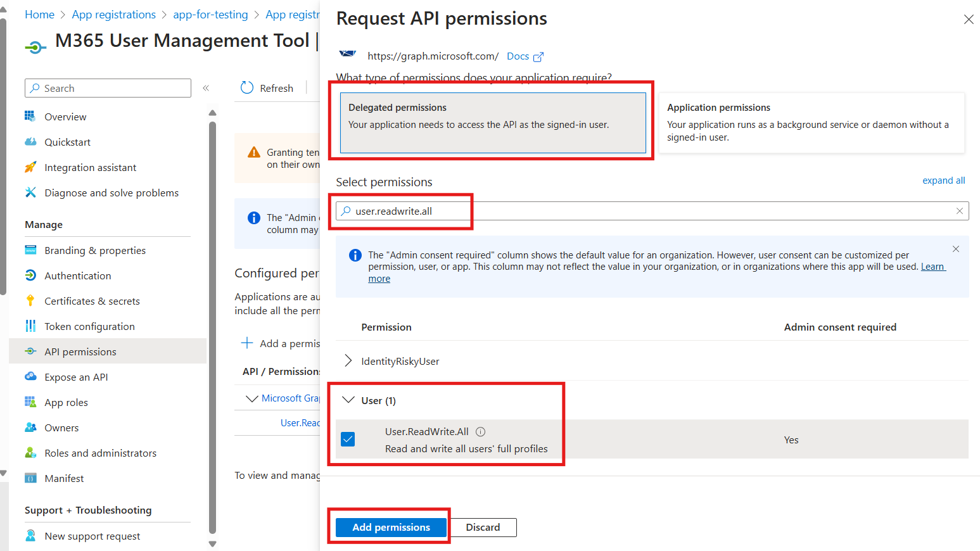Click the left menu Search field
The width and height of the screenshot is (980, 551).
108,88
